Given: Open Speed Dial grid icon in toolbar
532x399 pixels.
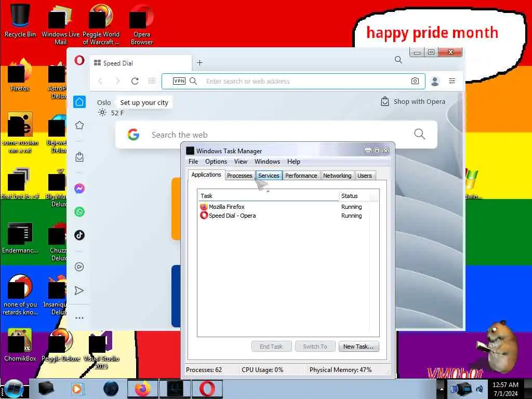Looking at the screenshot, I should (152, 81).
